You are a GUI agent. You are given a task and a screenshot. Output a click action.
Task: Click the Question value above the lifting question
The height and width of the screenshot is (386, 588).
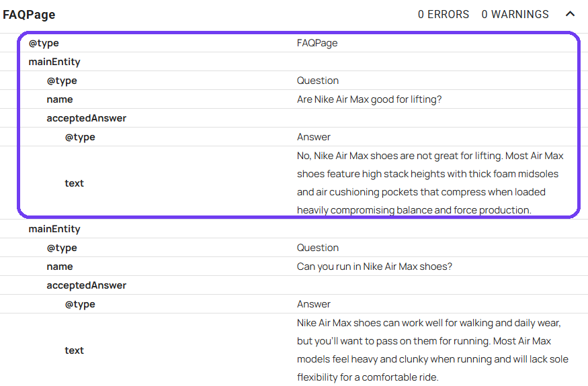pyautogui.click(x=318, y=81)
